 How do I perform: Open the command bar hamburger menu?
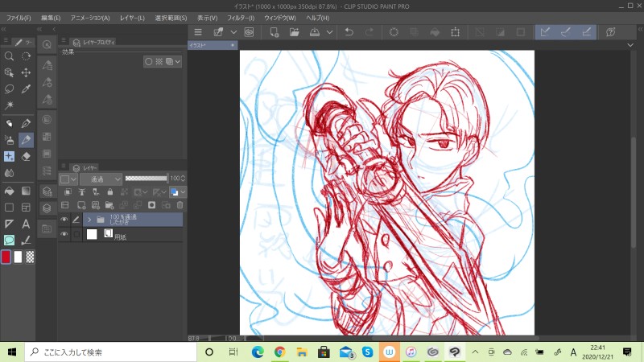[198, 32]
